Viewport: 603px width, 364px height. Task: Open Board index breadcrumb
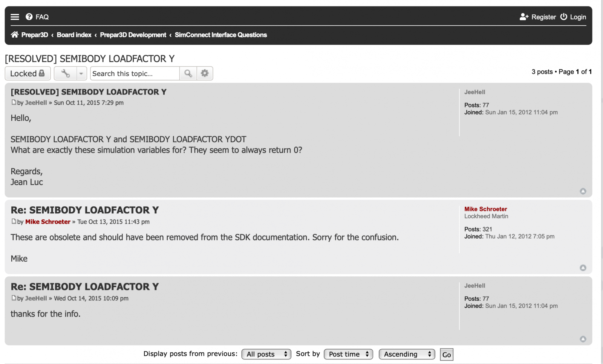click(x=74, y=35)
